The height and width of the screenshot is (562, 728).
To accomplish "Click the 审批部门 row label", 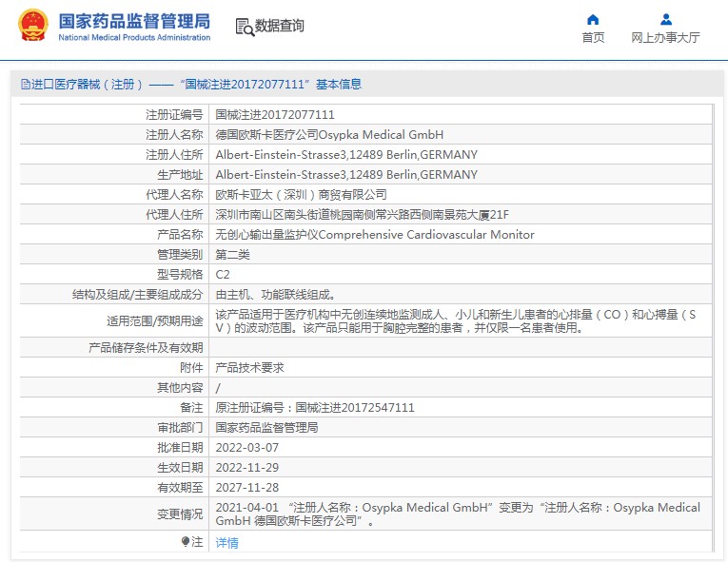I will 180,427.
